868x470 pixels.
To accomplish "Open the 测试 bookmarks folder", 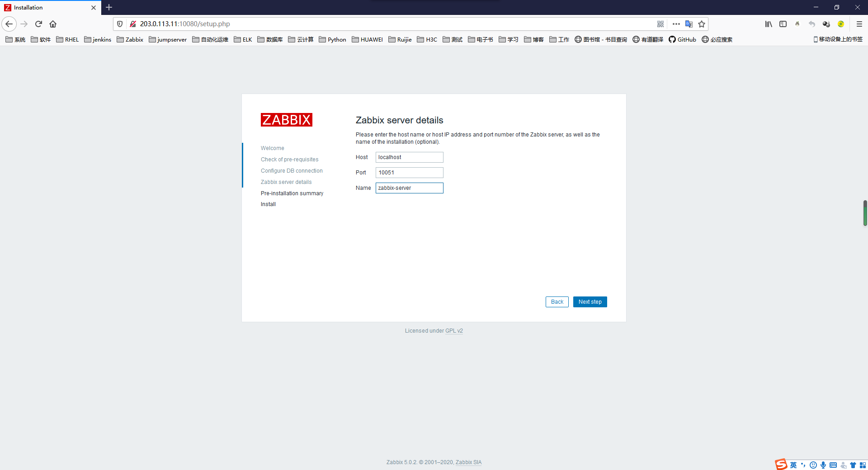I will pyautogui.click(x=453, y=39).
